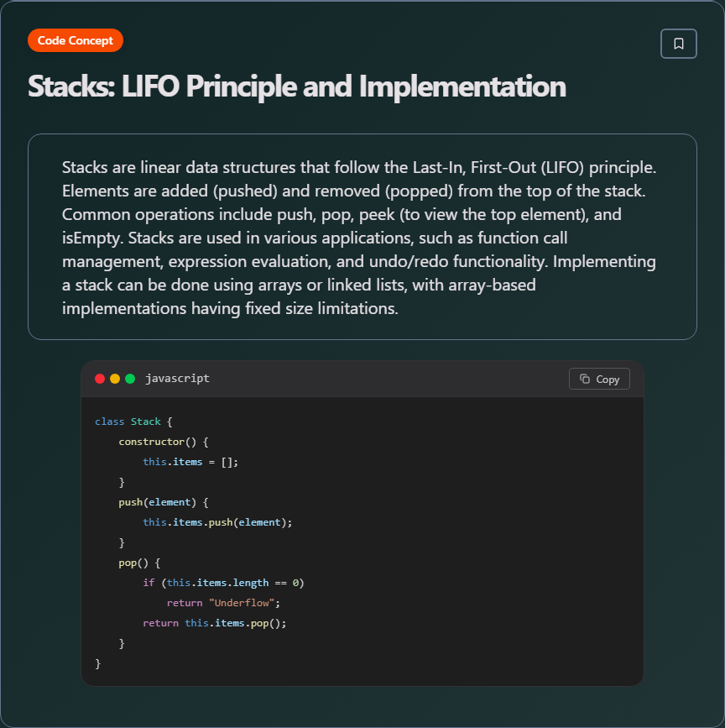Click the bookmark icon button
The height and width of the screenshot is (728, 725).
pos(678,44)
